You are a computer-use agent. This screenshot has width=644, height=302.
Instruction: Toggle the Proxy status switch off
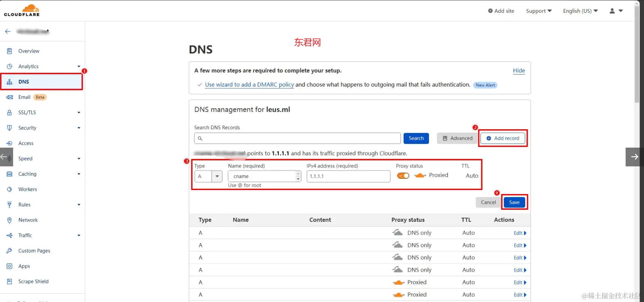403,175
